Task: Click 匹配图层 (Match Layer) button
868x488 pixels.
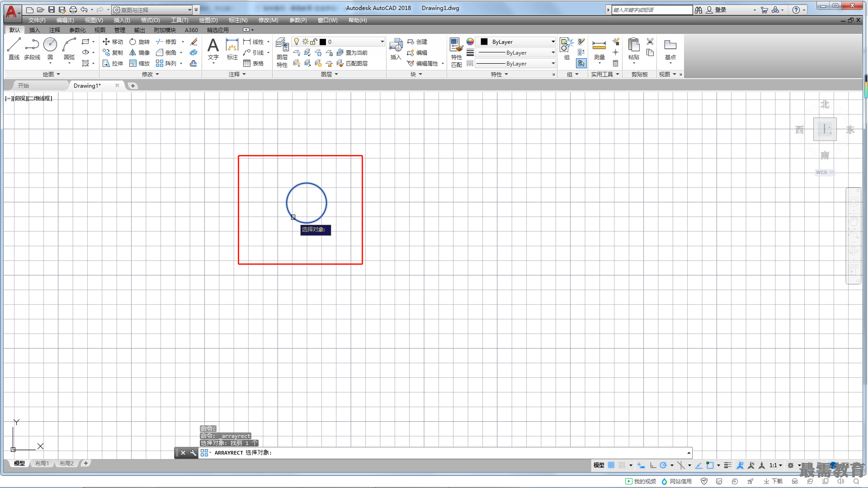Action: point(352,63)
